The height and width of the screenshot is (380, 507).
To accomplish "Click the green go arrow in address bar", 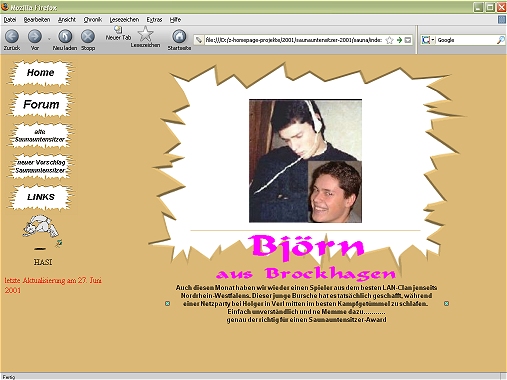I will point(399,40).
